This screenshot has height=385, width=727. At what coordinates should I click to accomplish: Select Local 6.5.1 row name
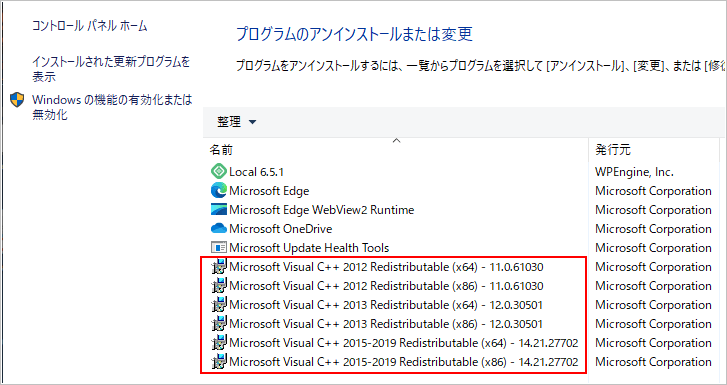[256, 172]
